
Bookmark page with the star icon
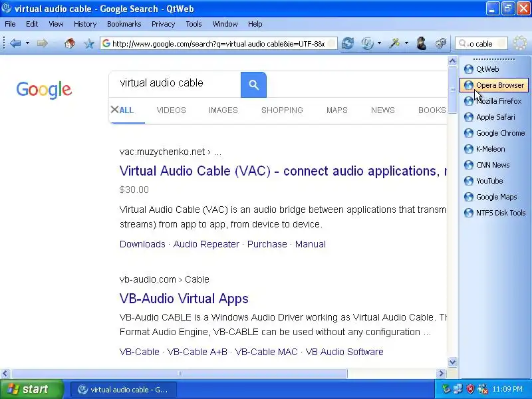click(x=89, y=43)
